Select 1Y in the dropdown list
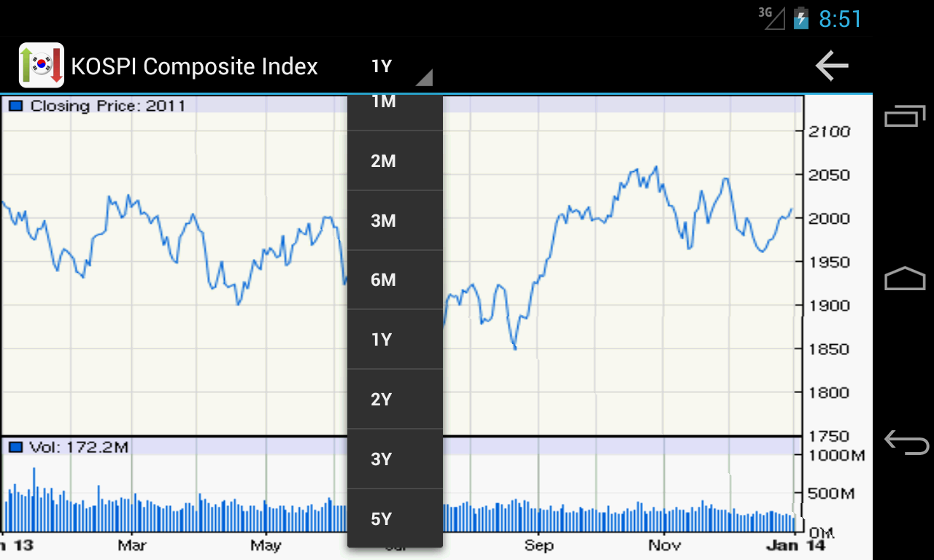 tap(395, 340)
